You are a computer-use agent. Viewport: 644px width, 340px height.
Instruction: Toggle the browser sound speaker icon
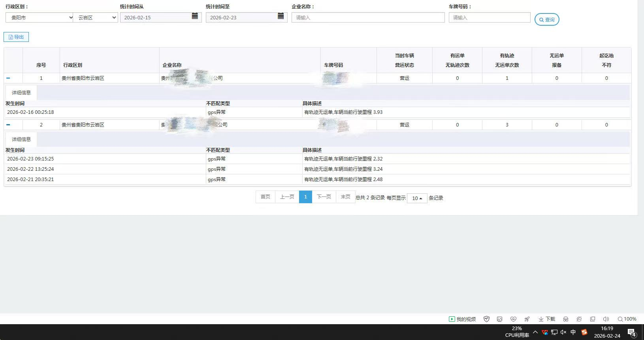click(x=606, y=319)
